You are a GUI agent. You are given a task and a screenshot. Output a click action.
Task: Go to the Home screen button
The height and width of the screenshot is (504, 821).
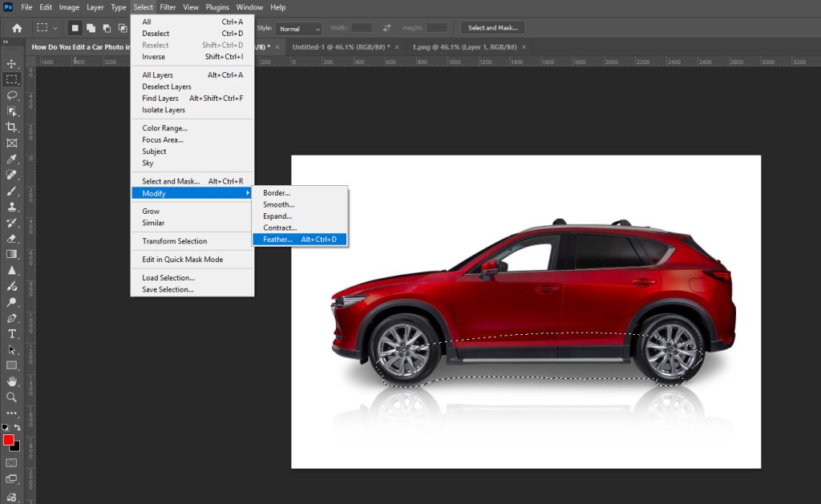coord(17,28)
